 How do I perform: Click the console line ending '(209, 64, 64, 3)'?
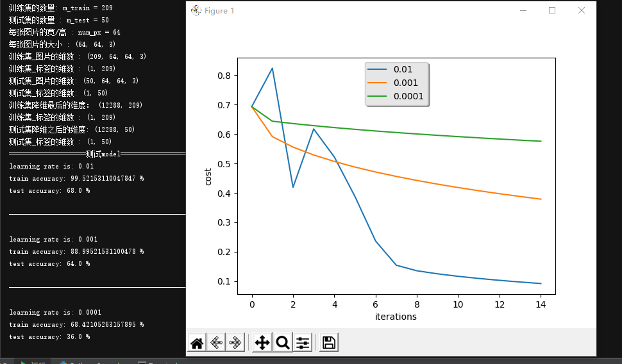[78, 56]
